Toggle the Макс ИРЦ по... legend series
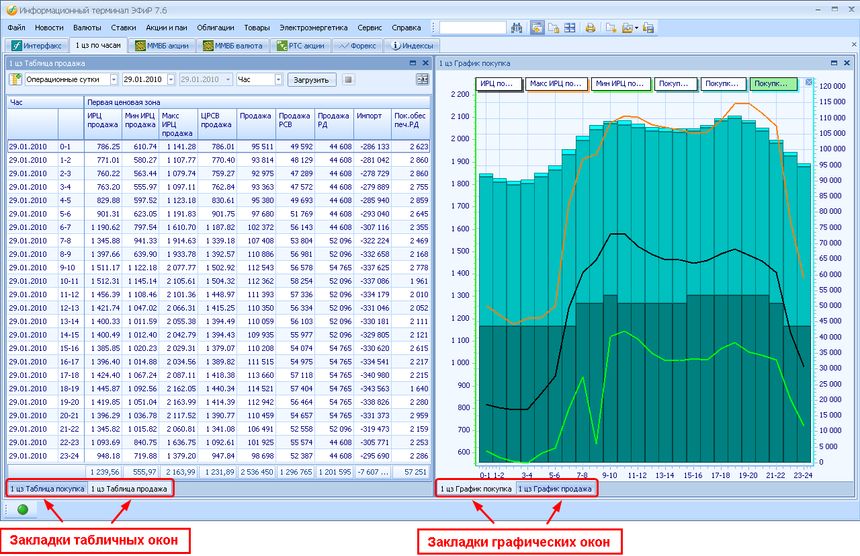 tap(555, 85)
